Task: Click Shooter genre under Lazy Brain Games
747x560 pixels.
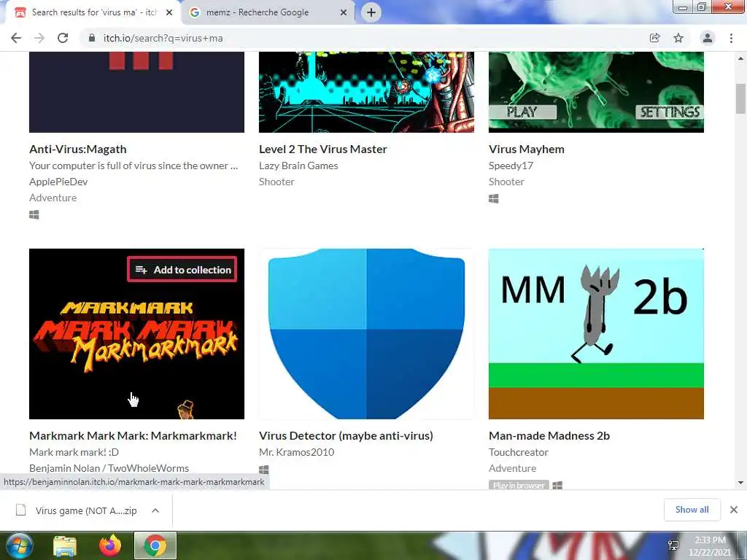Action: (276, 182)
